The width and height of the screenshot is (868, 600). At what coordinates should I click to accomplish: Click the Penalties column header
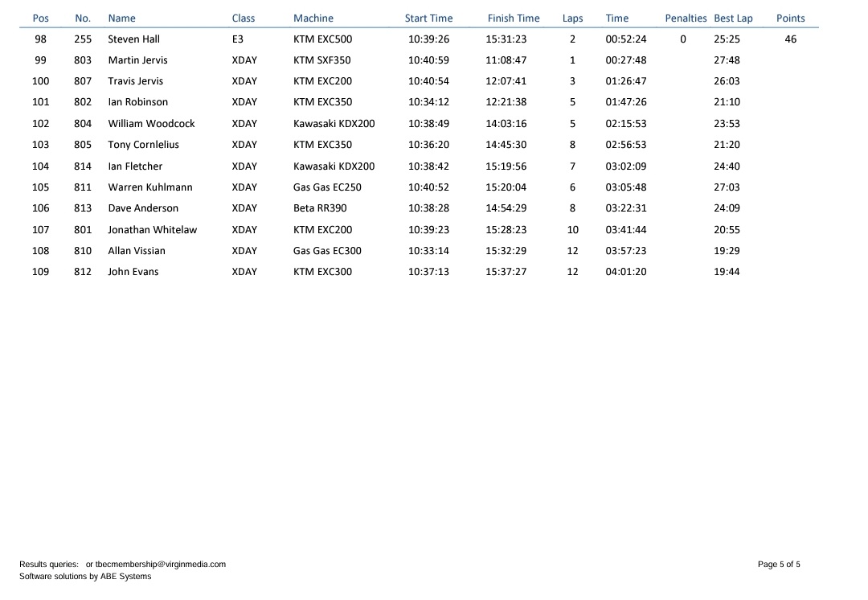pyautogui.click(x=686, y=18)
